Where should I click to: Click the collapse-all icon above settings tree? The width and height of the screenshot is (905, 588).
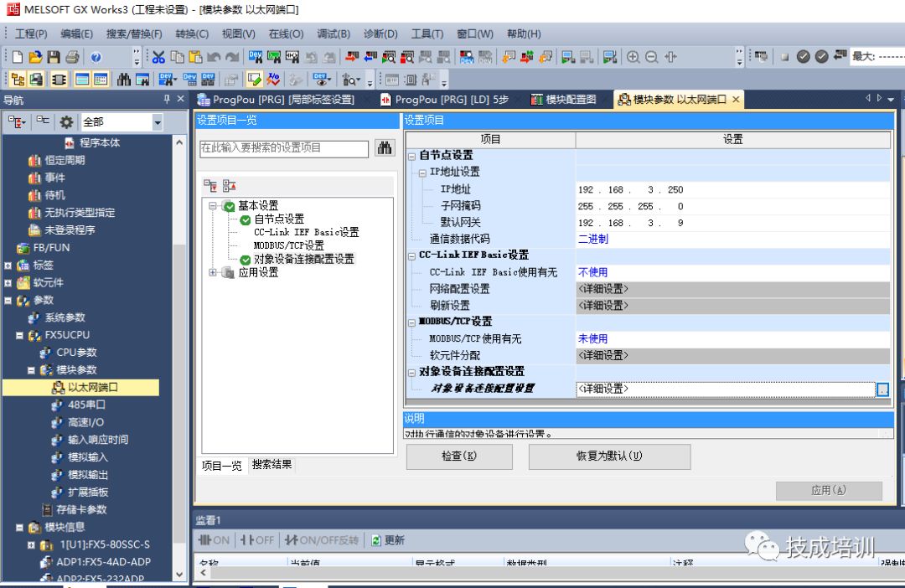[229, 185]
